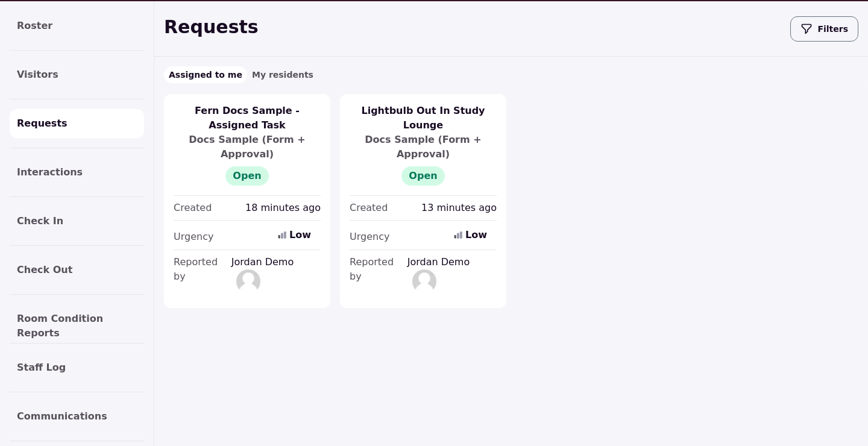Click Jordan Demo name on Lightbulb Out card

click(438, 262)
